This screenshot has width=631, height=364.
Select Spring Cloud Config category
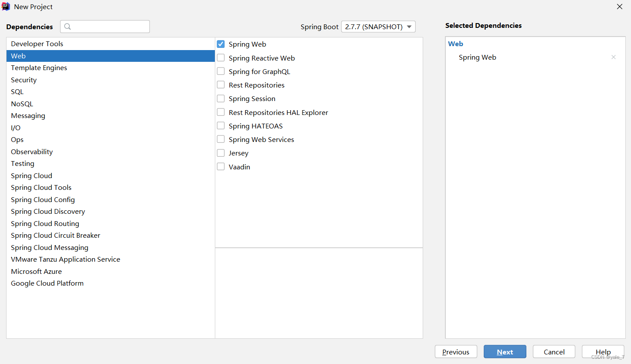coord(111,199)
